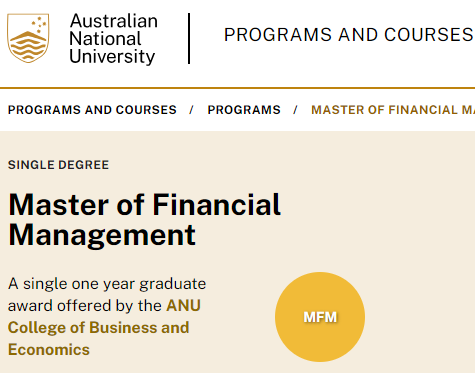This screenshot has height=373, width=475.
Task: Click the word Economics in the college link
Action: (49, 350)
